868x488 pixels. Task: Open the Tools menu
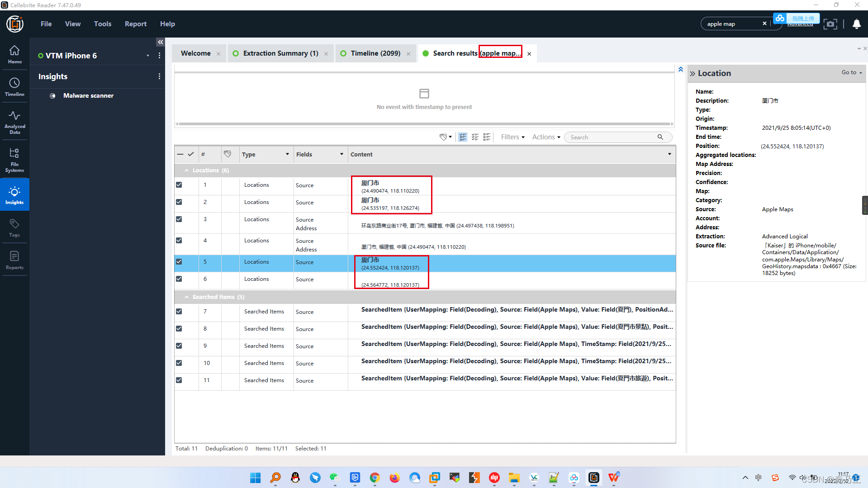click(103, 24)
